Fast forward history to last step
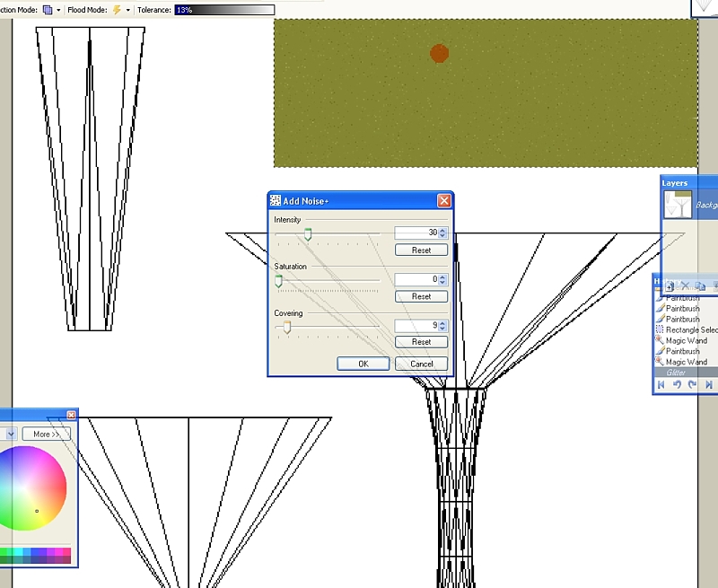 click(708, 384)
